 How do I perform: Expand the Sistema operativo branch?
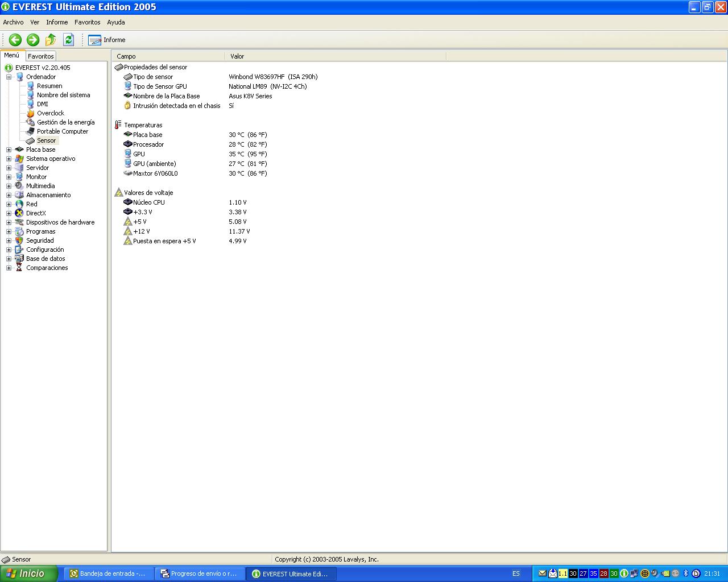(x=9, y=159)
